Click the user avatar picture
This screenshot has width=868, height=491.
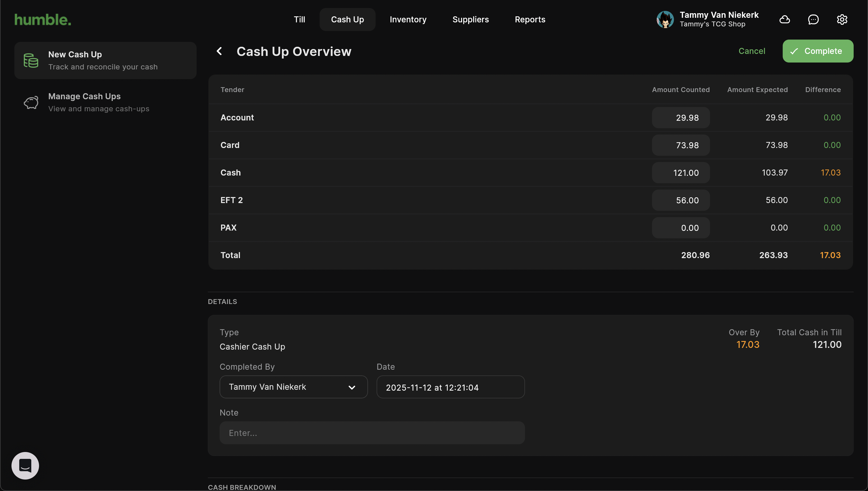(665, 20)
